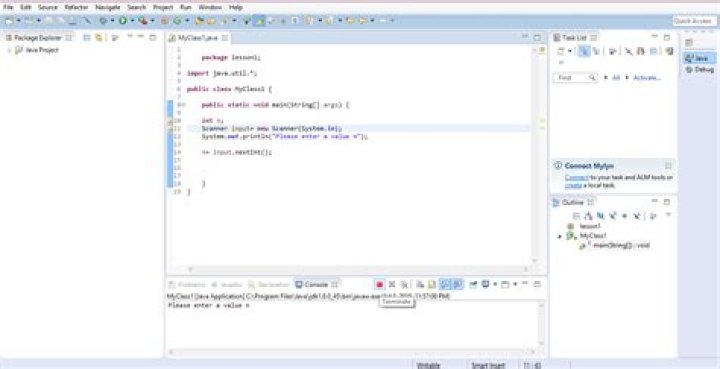720x369 pixels.
Task: Open Display Selected Console dropdown arrow
Action: pos(495,285)
